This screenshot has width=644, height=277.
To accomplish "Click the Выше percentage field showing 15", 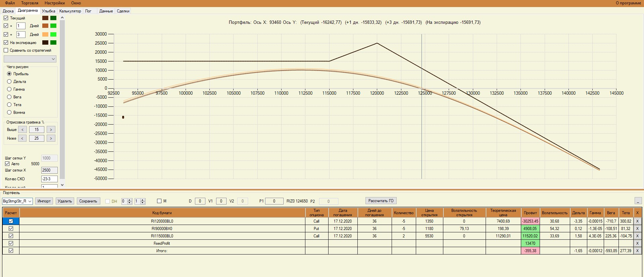I will 37,130.
